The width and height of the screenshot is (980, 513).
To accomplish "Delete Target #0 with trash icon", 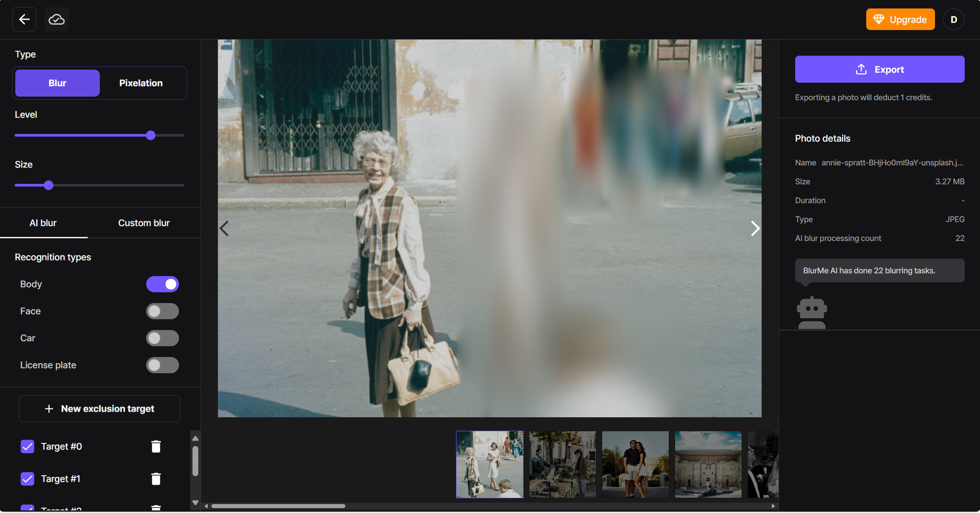I will coord(156,446).
